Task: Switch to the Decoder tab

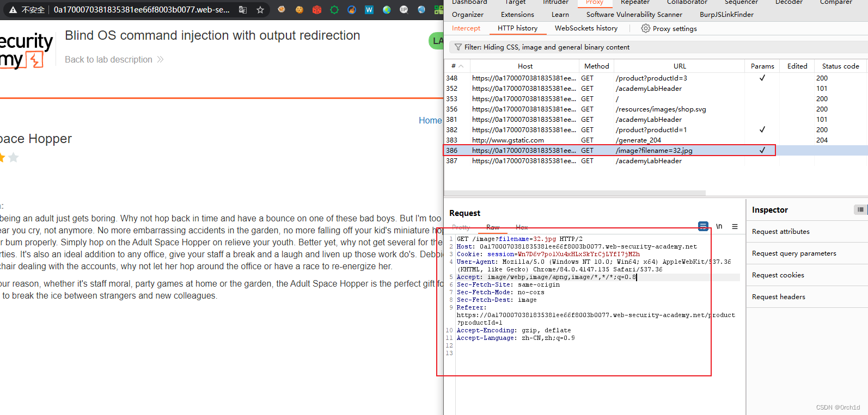Action: point(789,3)
